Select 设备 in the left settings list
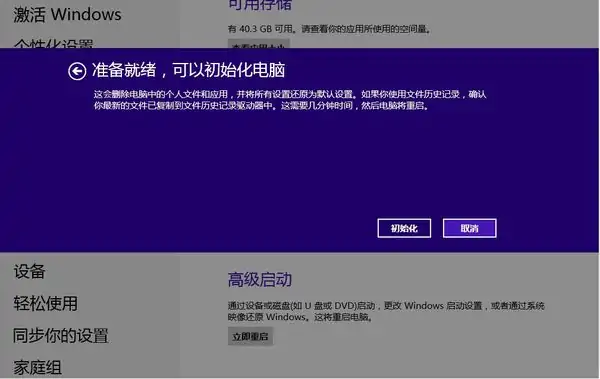Viewport: 600px width, 379px height. 29,271
